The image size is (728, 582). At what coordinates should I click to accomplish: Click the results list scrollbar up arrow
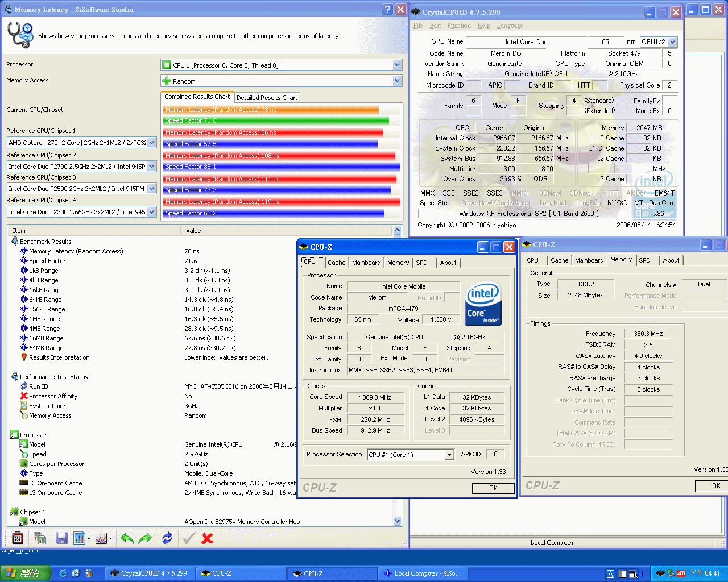pyautogui.click(x=397, y=230)
